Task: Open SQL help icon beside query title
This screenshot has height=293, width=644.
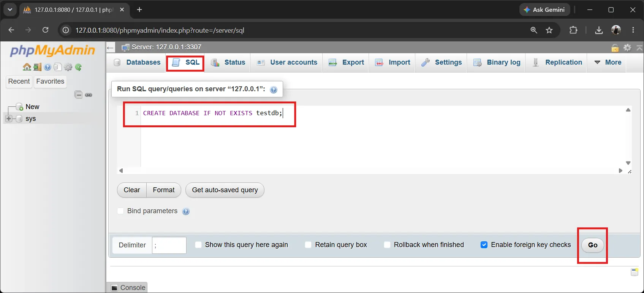Action: 274,90
